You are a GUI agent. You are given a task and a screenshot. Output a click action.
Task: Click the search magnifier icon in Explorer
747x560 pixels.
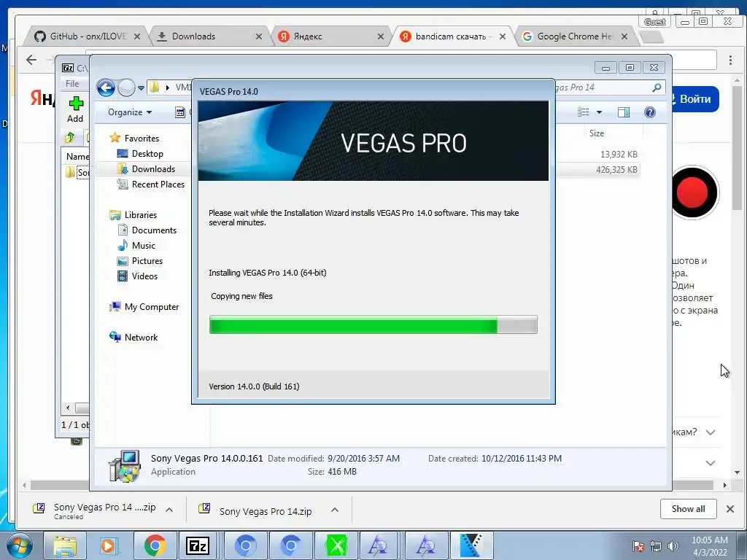[657, 87]
